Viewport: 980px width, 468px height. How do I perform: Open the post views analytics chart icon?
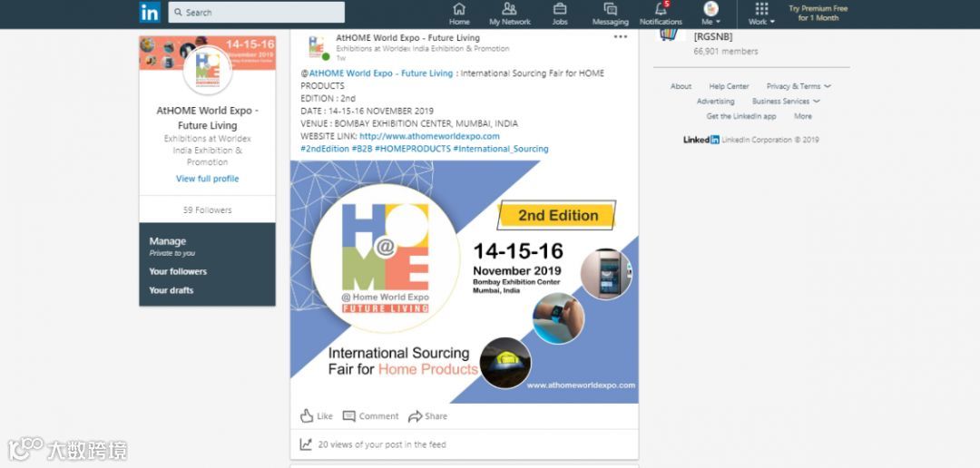point(306,444)
